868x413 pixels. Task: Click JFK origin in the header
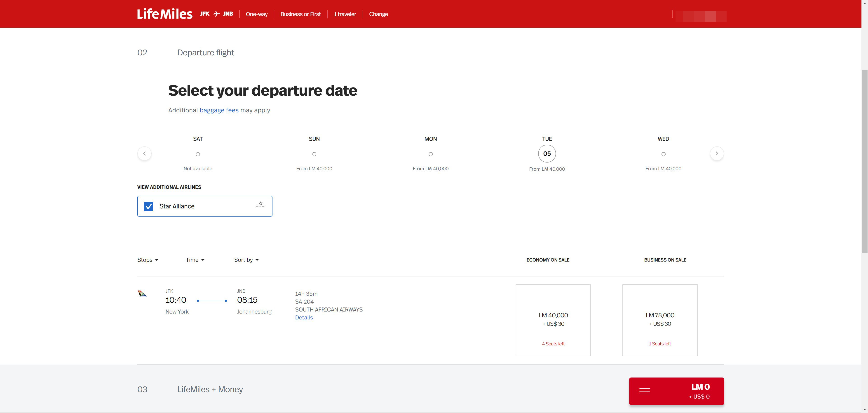tap(205, 14)
